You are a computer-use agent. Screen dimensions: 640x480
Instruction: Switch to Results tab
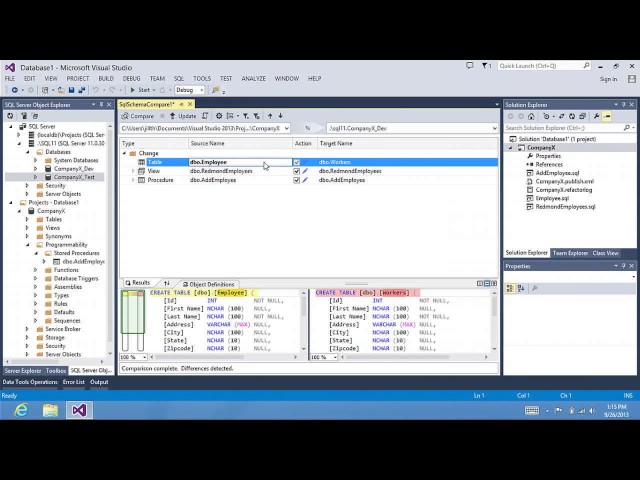138,282
